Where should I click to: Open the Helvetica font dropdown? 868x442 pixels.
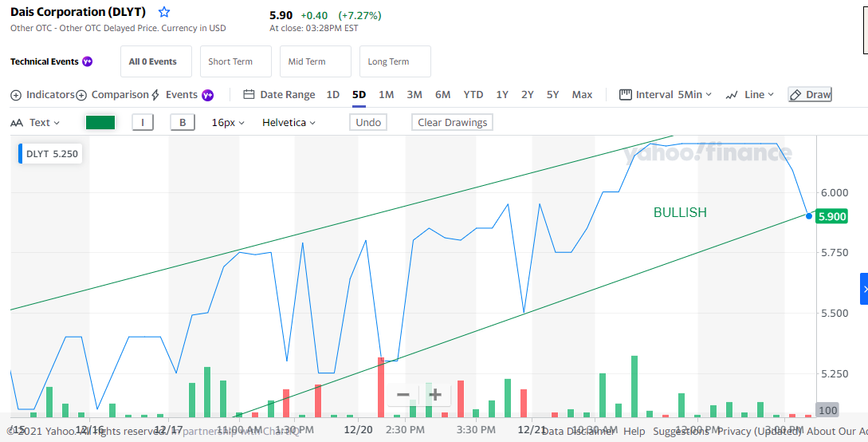click(289, 122)
